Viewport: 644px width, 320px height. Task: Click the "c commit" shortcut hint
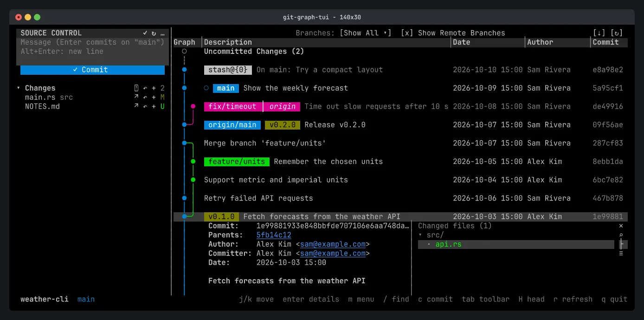click(435, 299)
